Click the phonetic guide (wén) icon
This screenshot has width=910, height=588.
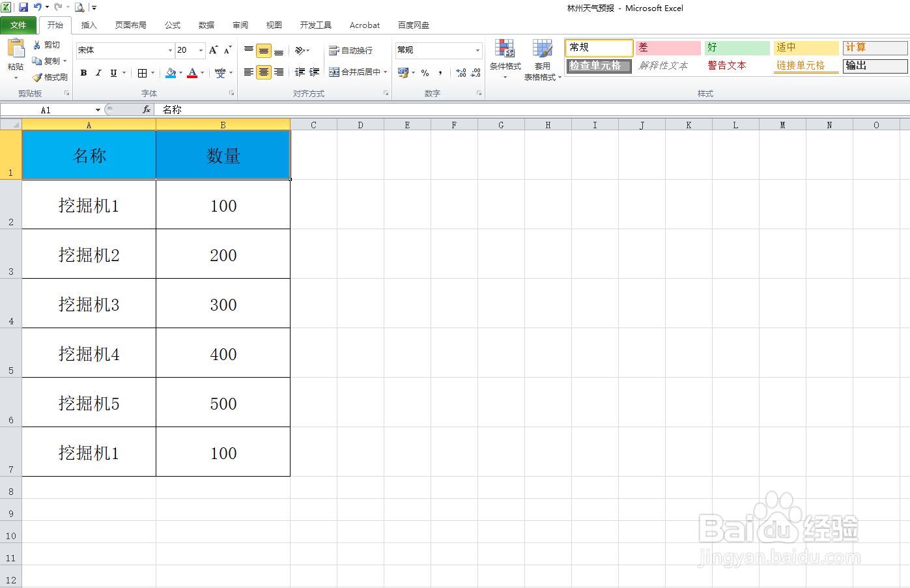[220, 73]
